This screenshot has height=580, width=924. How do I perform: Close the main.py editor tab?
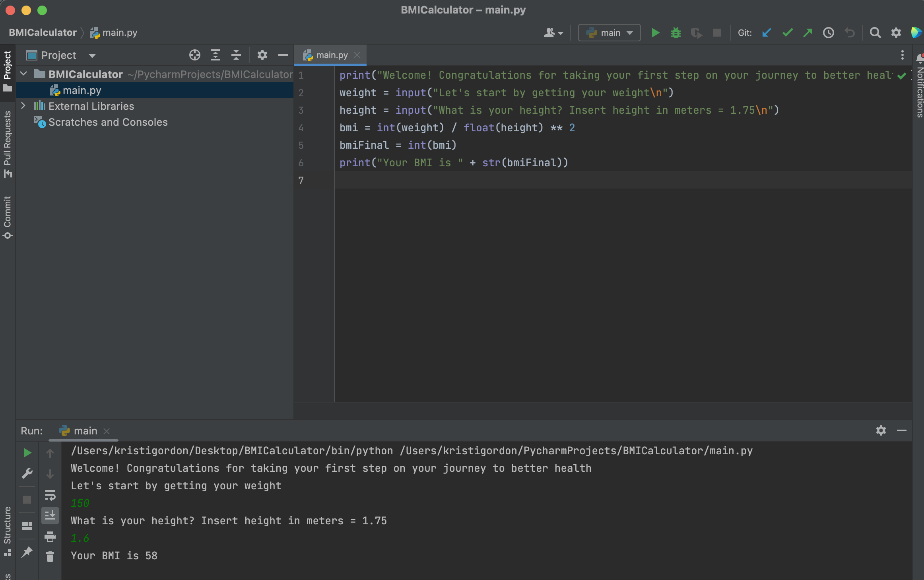[x=357, y=55]
